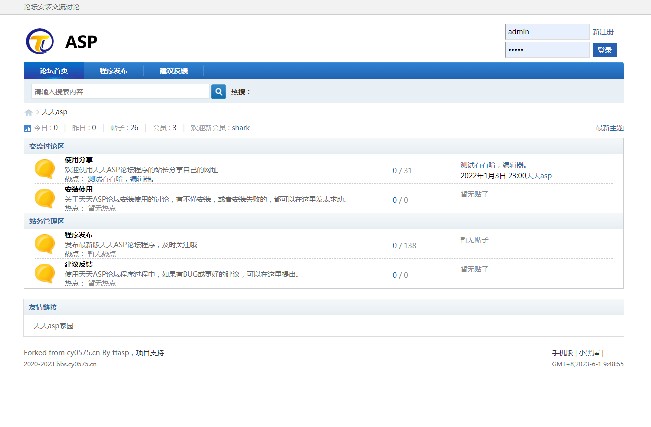Open the bubble icon of second forum in first section

pyautogui.click(x=45, y=198)
